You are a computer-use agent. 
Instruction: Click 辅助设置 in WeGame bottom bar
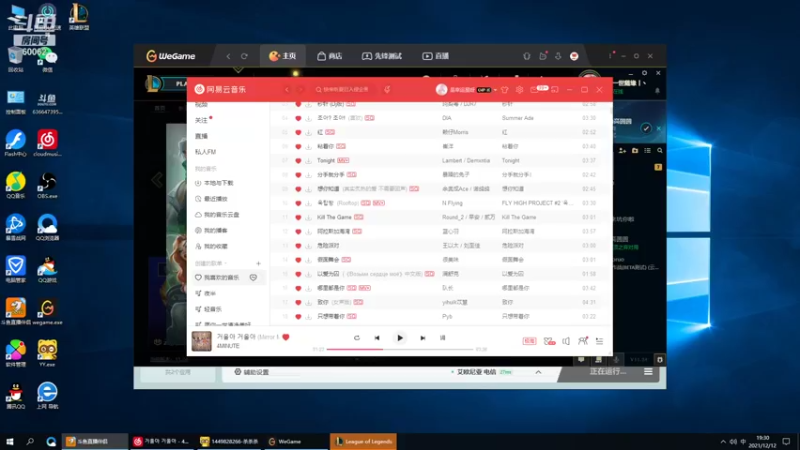pyautogui.click(x=252, y=372)
